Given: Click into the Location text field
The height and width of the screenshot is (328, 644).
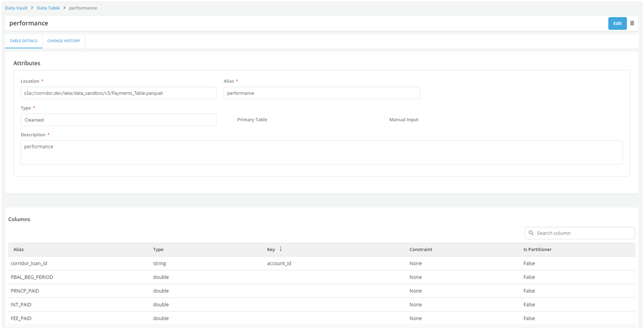Looking at the screenshot, I should (x=118, y=93).
